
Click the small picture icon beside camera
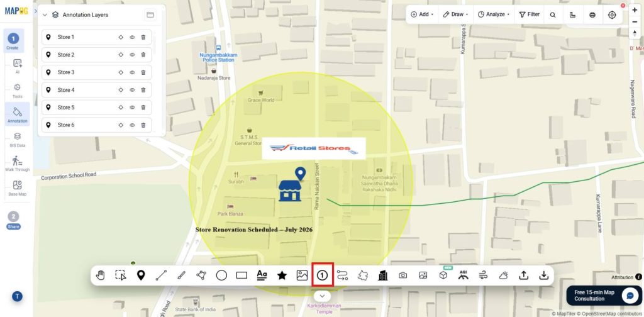tap(423, 275)
